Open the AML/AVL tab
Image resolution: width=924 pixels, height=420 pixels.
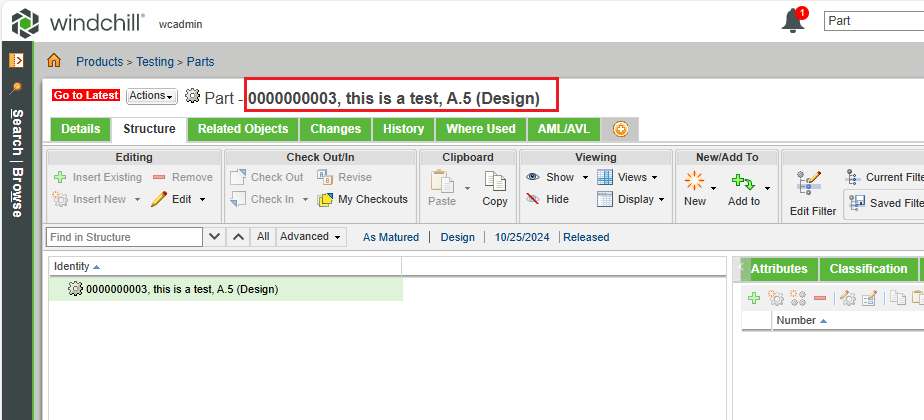[x=563, y=129]
